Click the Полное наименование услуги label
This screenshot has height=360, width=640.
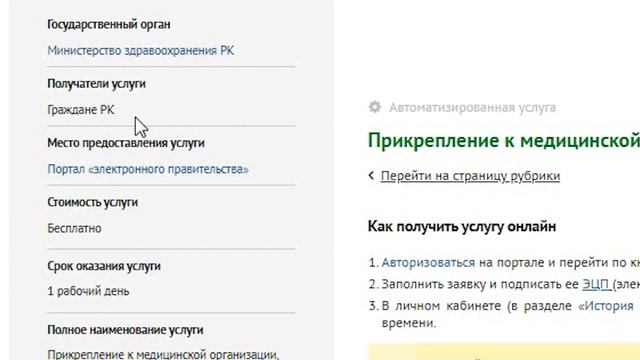point(125,330)
